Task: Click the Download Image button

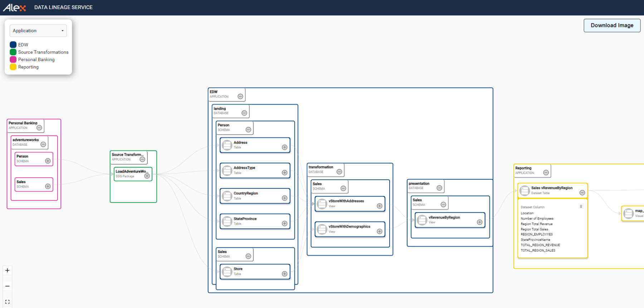Action: pyautogui.click(x=612, y=25)
